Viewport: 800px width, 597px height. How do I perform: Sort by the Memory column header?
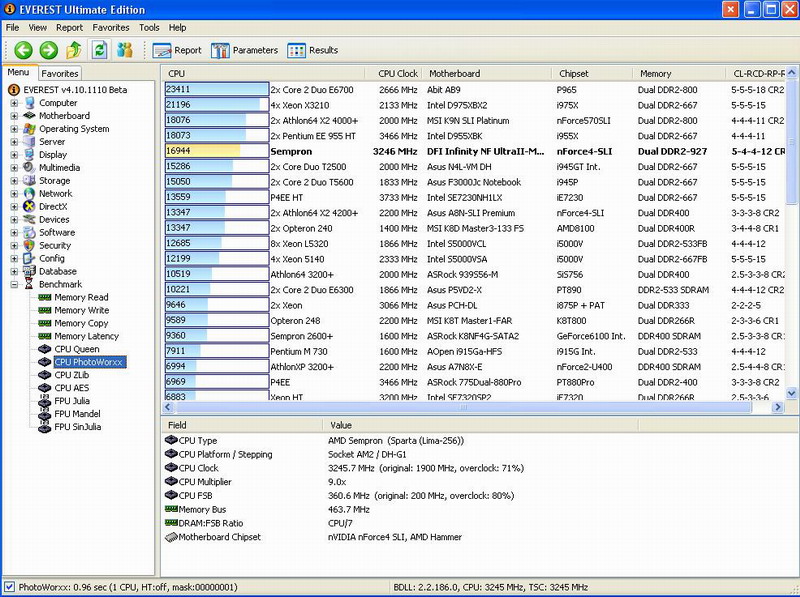click(x=679, y=73)
